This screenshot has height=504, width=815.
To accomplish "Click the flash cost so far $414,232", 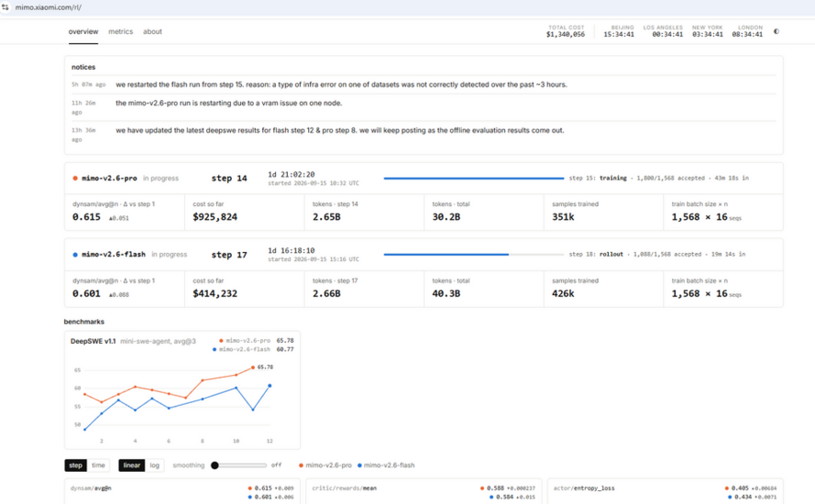I will (x=215, y=293).
